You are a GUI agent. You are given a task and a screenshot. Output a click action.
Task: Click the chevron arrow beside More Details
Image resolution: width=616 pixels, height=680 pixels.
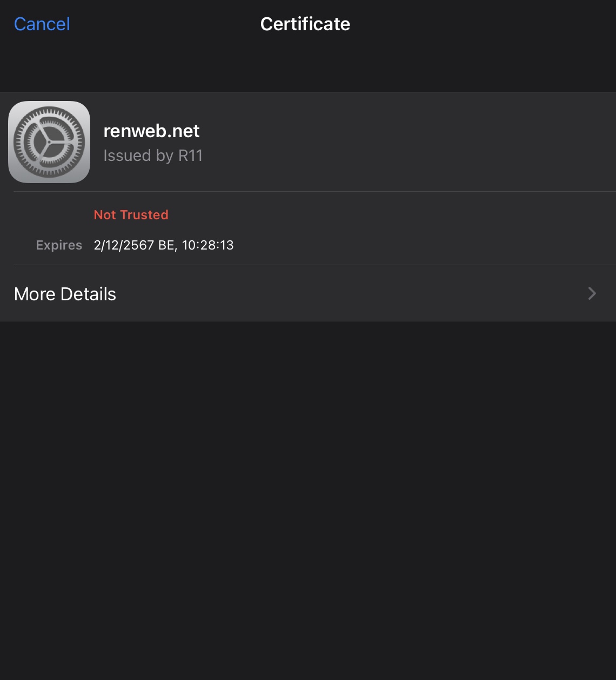click(592, 293)
